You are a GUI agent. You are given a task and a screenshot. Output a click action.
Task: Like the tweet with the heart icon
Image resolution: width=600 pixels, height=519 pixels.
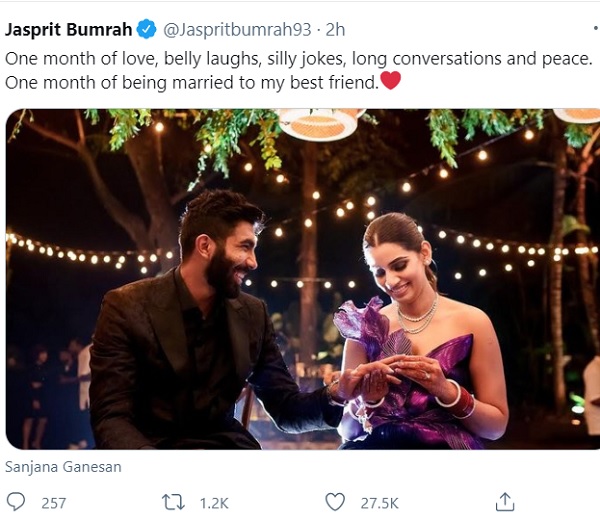click(335, 501)
